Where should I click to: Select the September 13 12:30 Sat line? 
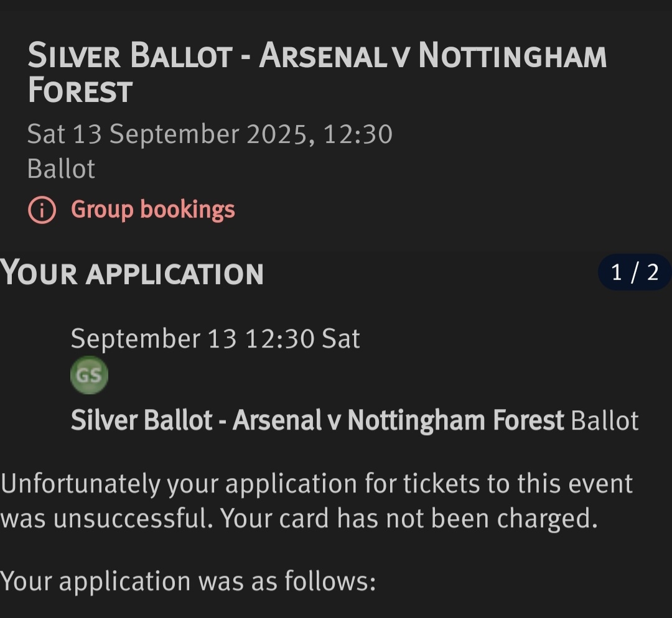[x=215, y=339]
